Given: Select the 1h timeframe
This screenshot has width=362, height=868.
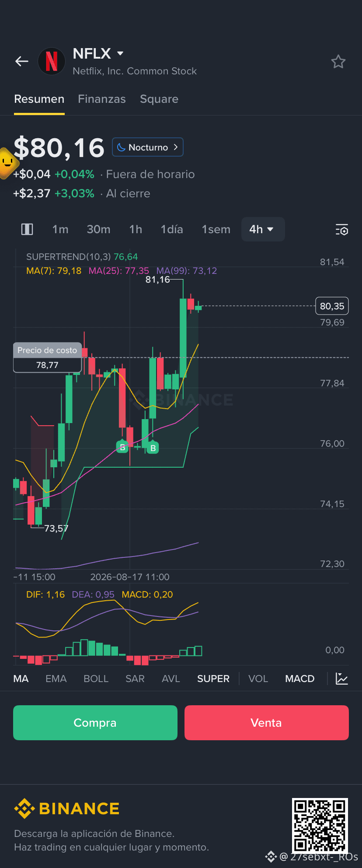Looking at the screenshot, I should tap(136, 229).
